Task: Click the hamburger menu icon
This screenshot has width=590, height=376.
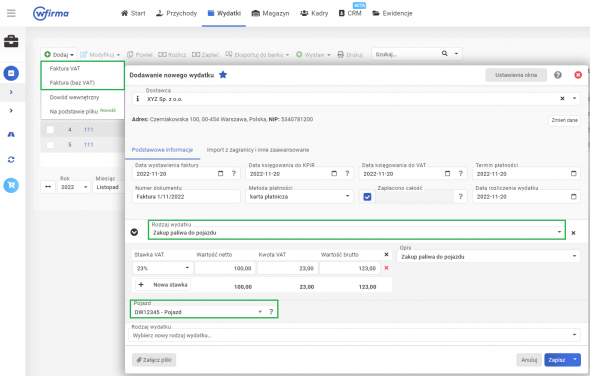Action: [11, 13]
